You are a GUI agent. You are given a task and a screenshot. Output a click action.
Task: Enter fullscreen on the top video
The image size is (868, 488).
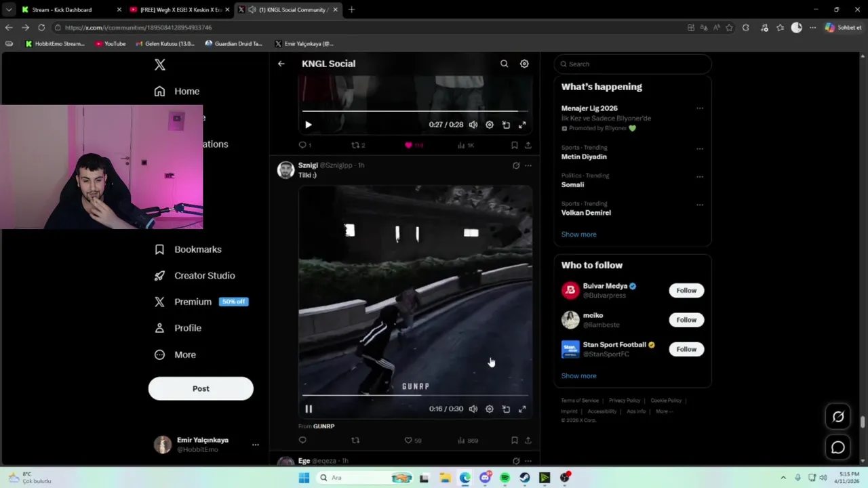[x=522, y=125]
